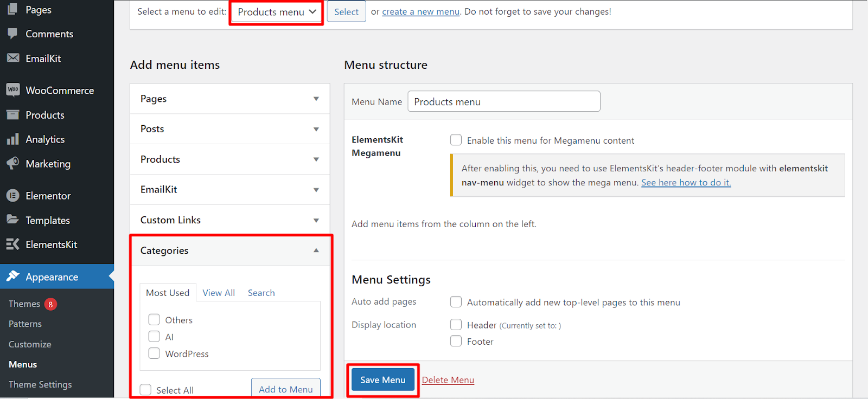The height and width of the screenshot is (399, 868).
Task: Click the Elementor circle icon
Action: 13,195
